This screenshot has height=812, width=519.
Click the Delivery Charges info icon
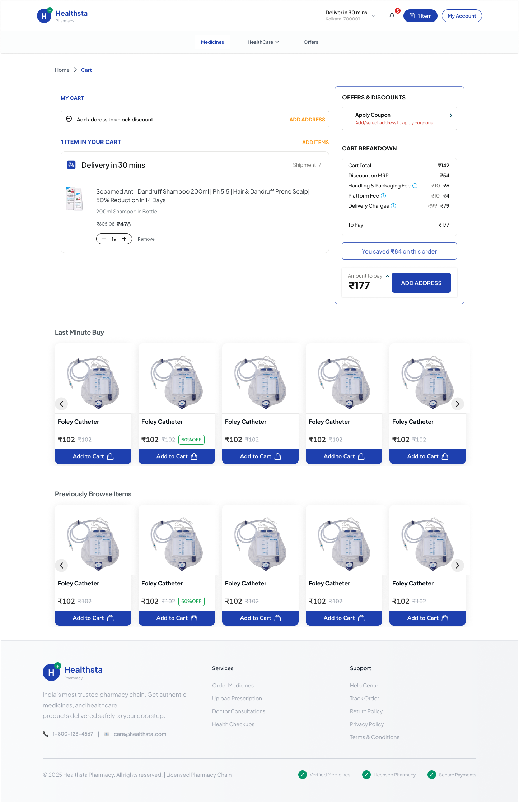pyautogui.click(x=393, y=206)
